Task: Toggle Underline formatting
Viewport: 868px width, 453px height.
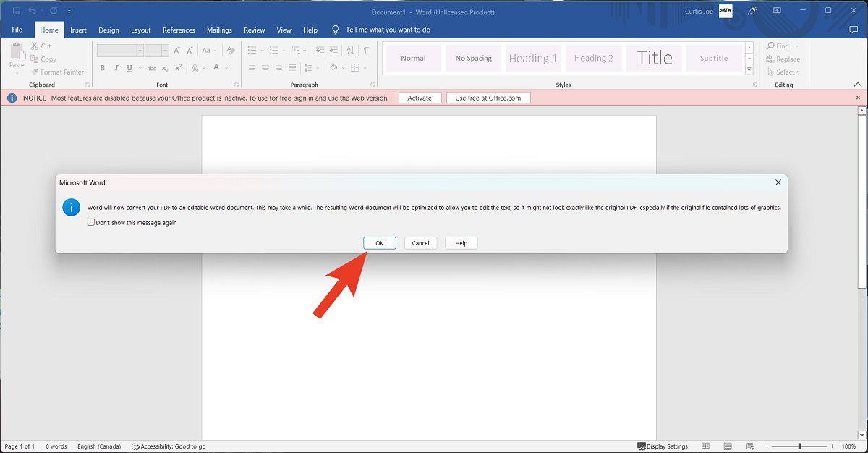Action: click(x=129, y=68)
